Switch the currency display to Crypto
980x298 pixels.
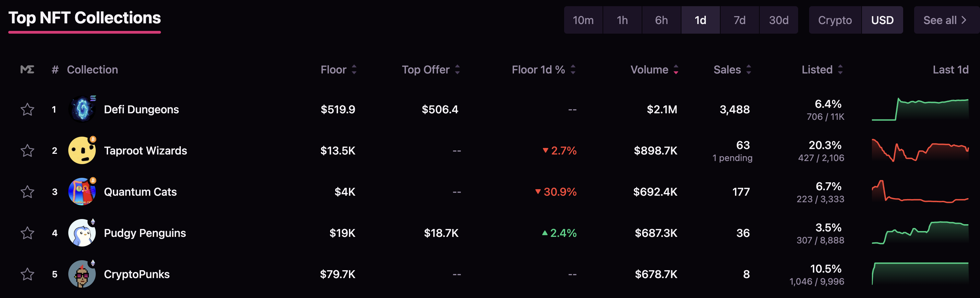(835, 20)
